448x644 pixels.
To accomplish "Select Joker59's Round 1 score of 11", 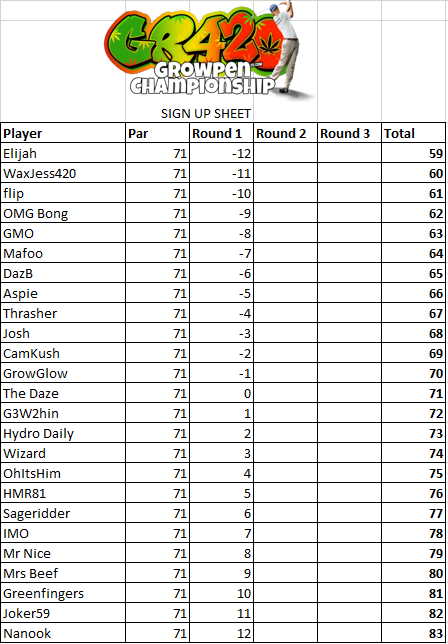I will coord(221,613).
